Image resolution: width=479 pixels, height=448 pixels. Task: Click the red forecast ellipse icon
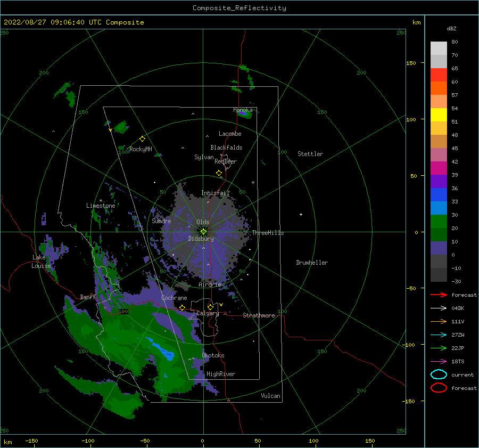click(x=439, y=388)
